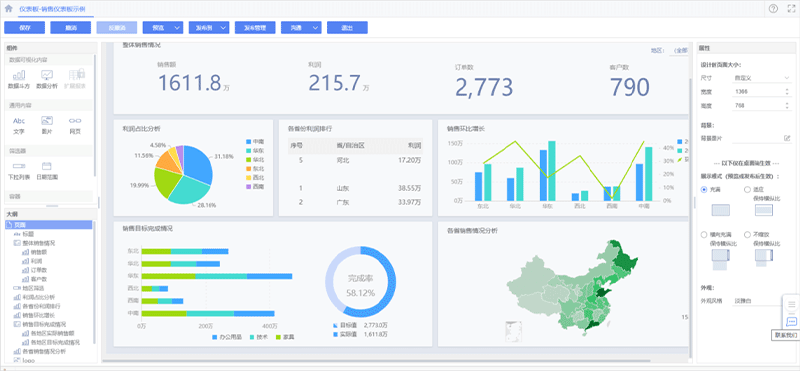Select the 充满 display mode radio
This screenshot has height=371, width=800.
pos(705,189)
